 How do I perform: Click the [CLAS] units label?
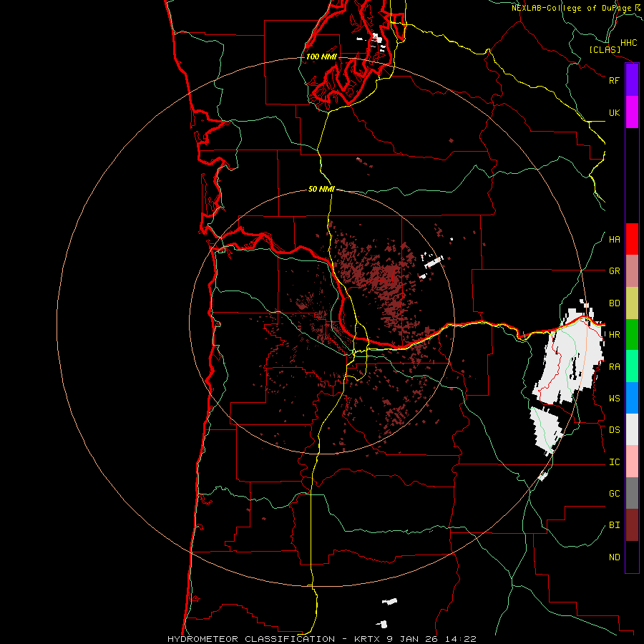coord(605,49)
